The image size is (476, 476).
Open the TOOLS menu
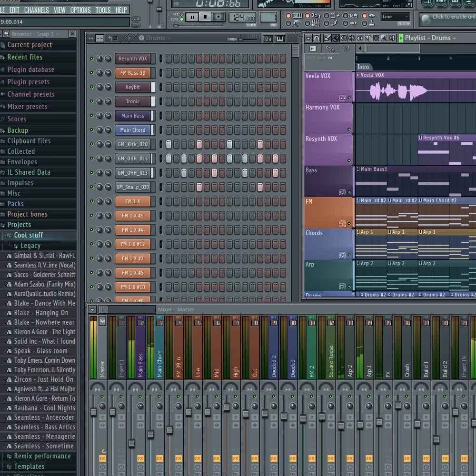[x=103, y=10]
